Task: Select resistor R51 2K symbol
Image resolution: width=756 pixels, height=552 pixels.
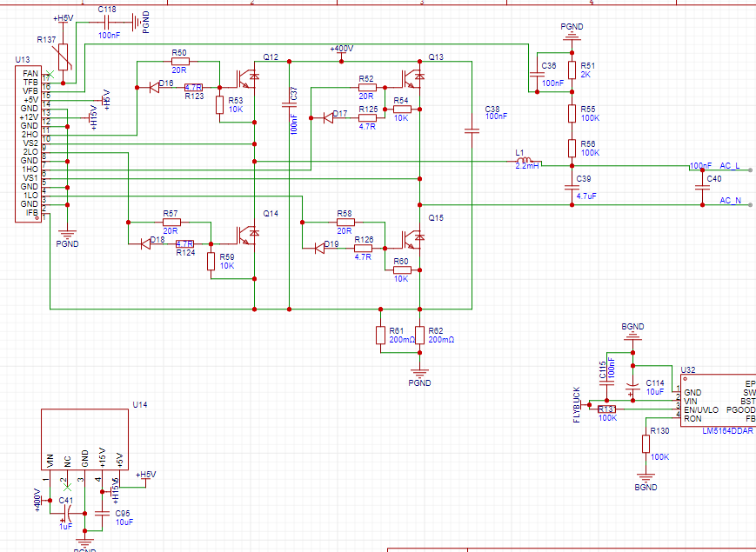Action: tap(572, 70)
